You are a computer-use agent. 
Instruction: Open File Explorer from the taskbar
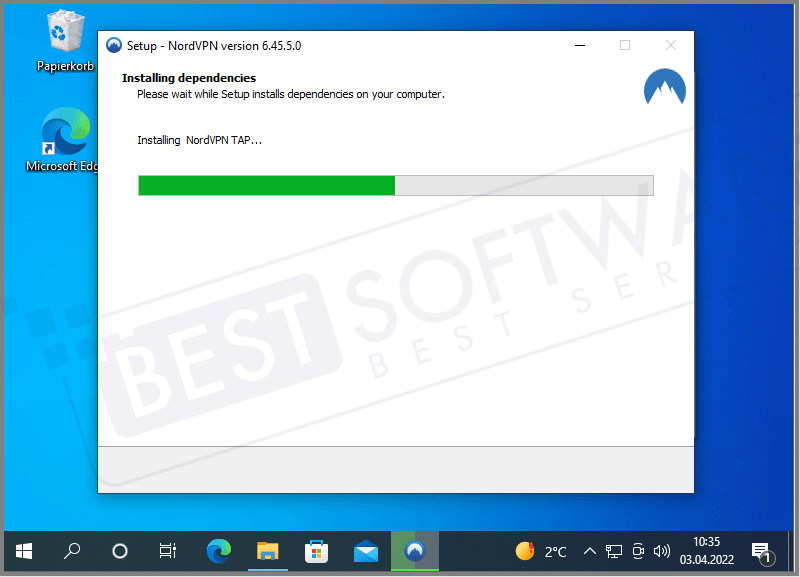point(267,551)
